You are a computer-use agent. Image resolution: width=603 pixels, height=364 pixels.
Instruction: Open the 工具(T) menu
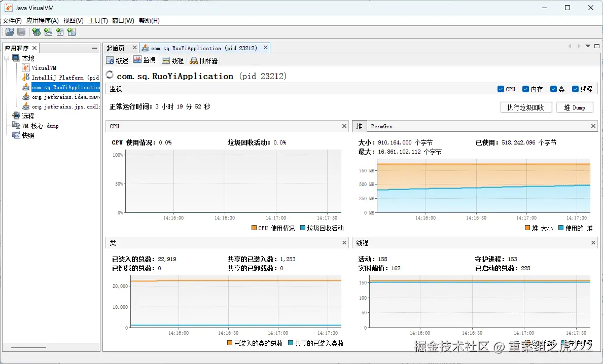(98, 20)
